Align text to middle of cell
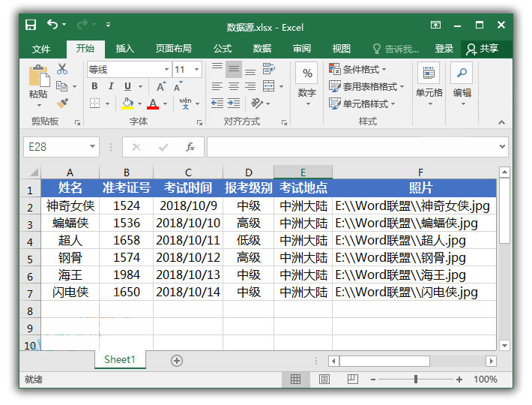Image resolution: width=532 pixels, height=405 pixels. coord(234,69)
